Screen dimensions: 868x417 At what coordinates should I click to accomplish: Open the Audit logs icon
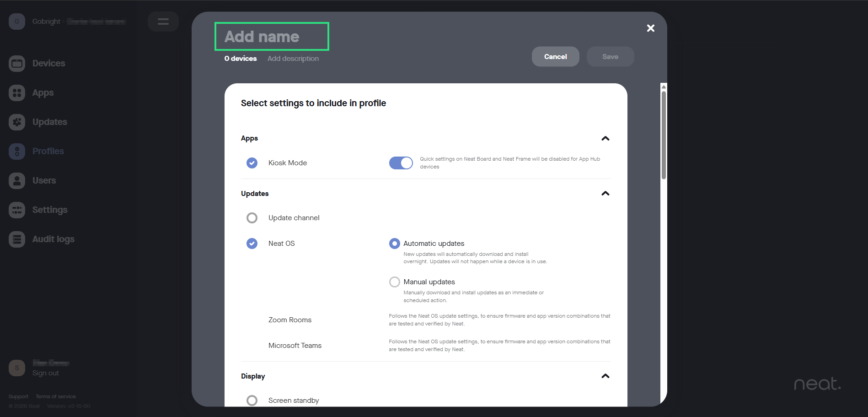click(17, 239)
